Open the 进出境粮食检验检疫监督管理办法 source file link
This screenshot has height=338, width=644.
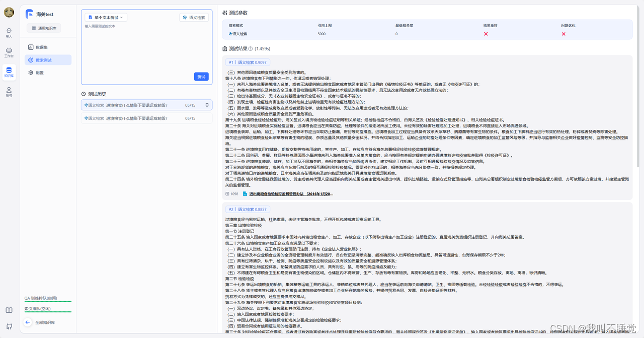click(x=291, y=193)
